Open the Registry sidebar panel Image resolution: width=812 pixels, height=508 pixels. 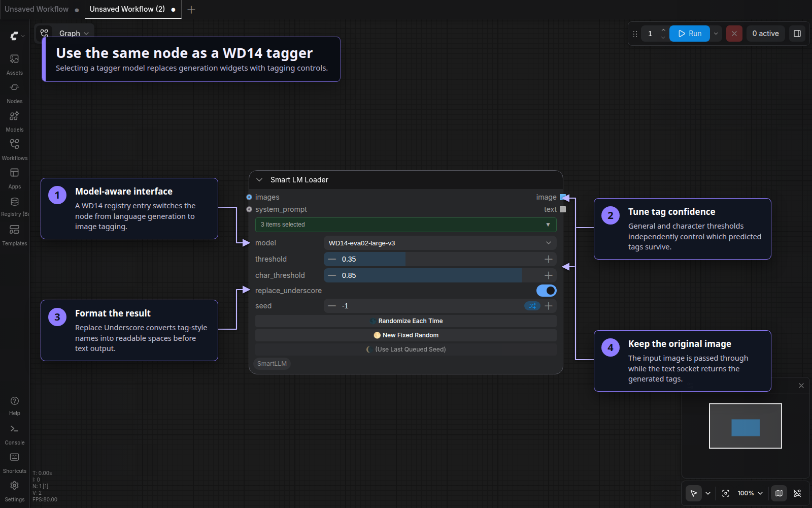point(15,207)
